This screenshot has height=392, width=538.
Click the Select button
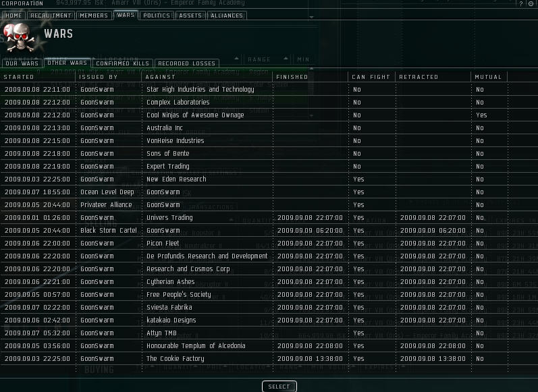coord(279,387)
